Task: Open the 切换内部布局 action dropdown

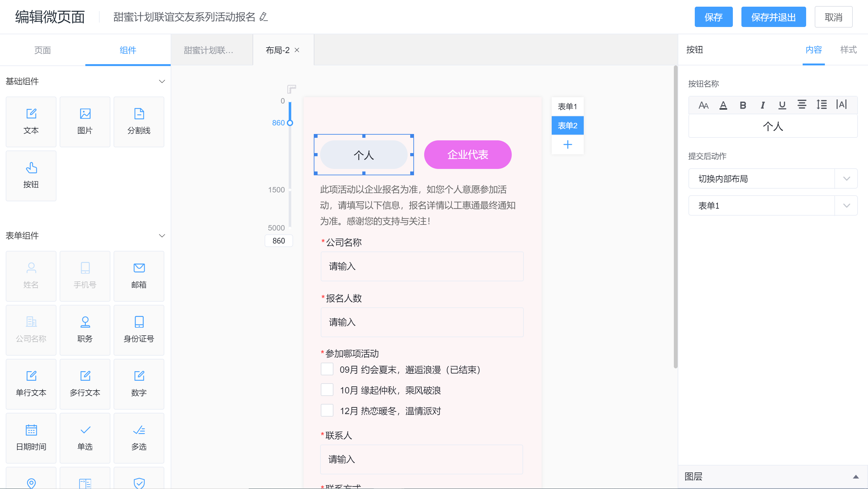Action: (773, 178)
